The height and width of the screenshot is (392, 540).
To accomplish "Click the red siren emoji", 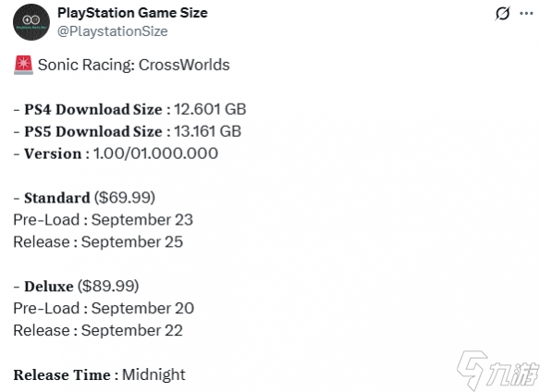I will [x=23, y=65].
